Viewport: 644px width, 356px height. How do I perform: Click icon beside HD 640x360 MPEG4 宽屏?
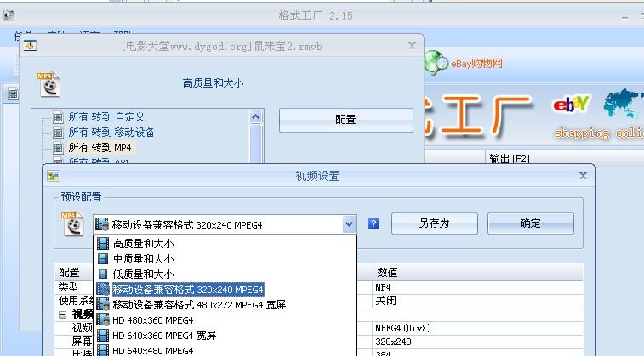coord(103,335)
